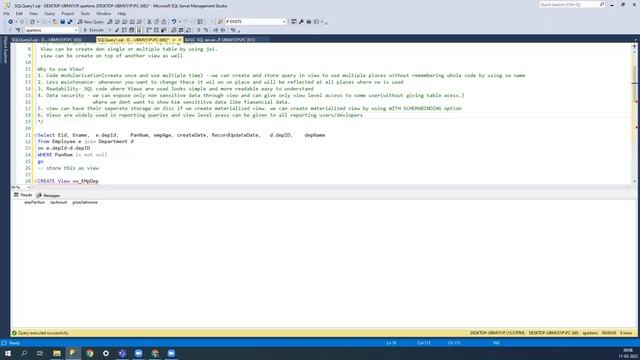Open the Toolbox icon in toolbar
Viewport: 640px width, 360px height.
tap(309, 22)
